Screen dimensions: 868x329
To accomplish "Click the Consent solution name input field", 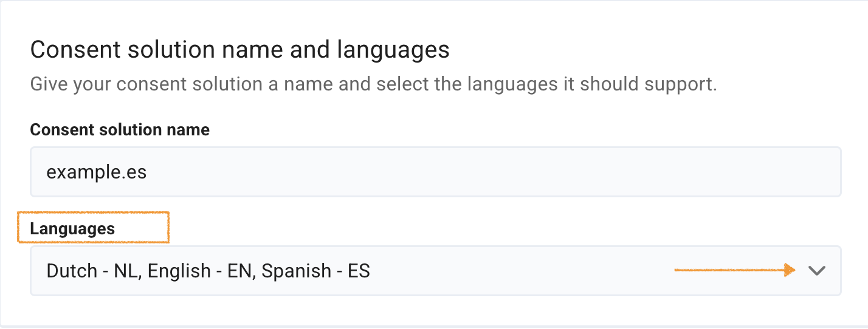I will (x=435, y=172).
